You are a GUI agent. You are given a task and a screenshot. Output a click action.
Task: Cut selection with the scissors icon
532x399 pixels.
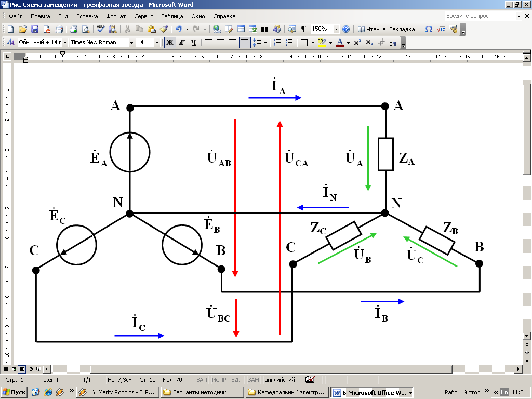click(127, 29)
